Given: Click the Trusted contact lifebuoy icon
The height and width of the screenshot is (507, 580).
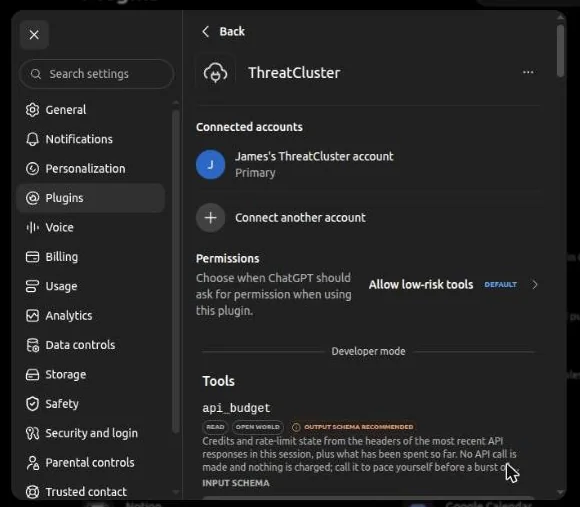Looking at the screenshot, I should click(33, 492).
